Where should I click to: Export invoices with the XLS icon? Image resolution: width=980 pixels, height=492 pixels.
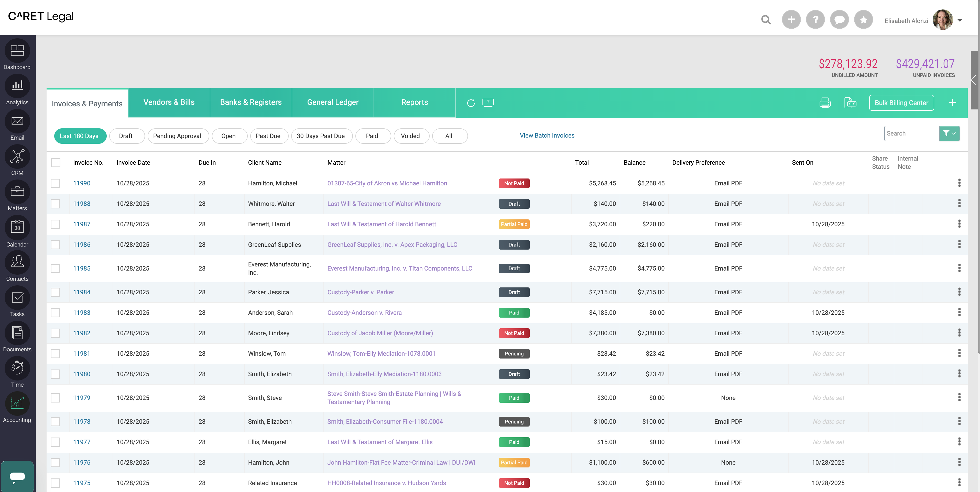pyautogui.click(x=850, y=103)
